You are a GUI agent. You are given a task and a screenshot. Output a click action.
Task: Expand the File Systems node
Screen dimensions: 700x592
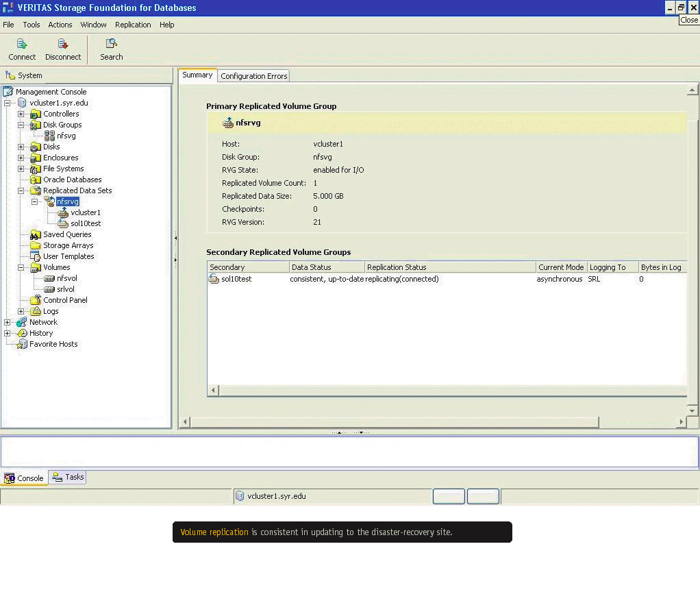[x=21, y=169]
